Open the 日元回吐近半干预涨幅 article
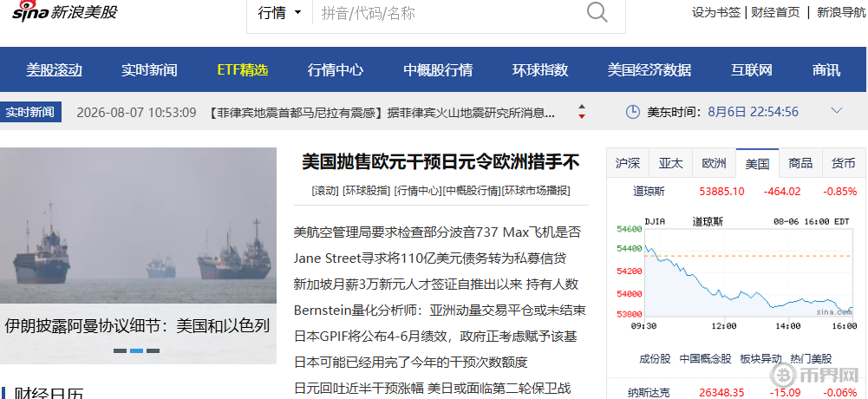The height and width of the screenshot is (399, 868). coord(433,388)
